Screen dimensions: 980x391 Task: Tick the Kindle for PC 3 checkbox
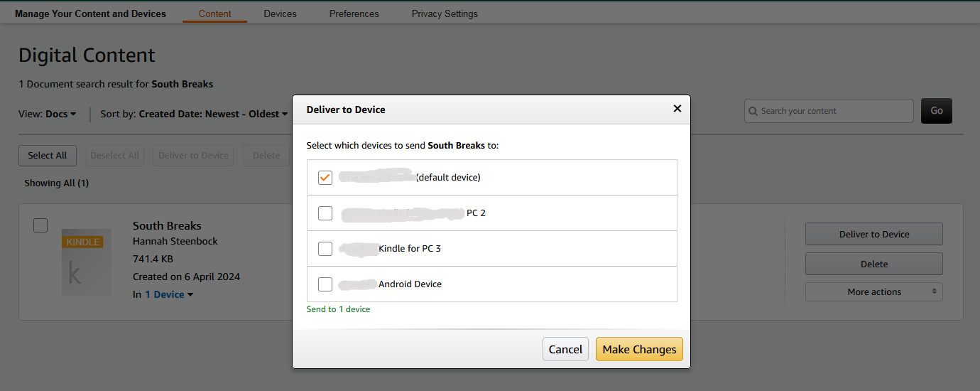coord(325,249)
